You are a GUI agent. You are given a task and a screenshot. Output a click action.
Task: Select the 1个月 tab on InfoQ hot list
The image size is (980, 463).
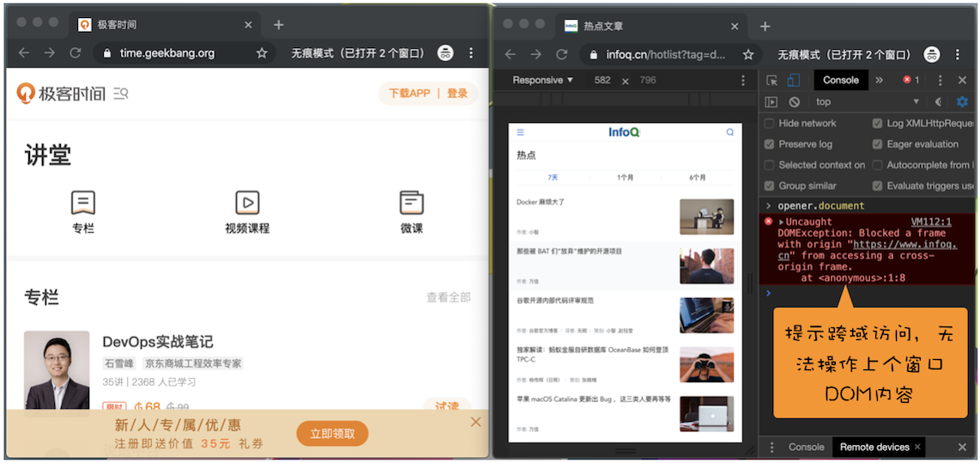[x=626, y=178]
